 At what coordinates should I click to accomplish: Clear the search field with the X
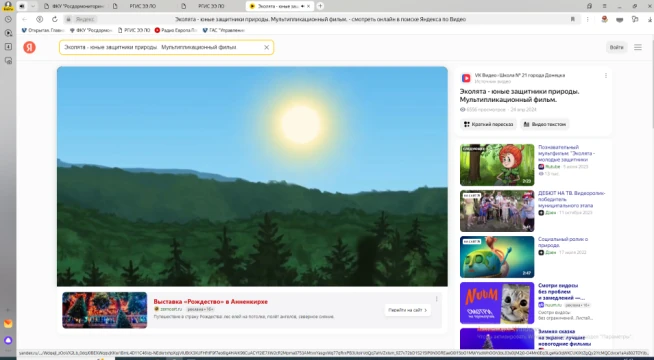click(267, 47)
